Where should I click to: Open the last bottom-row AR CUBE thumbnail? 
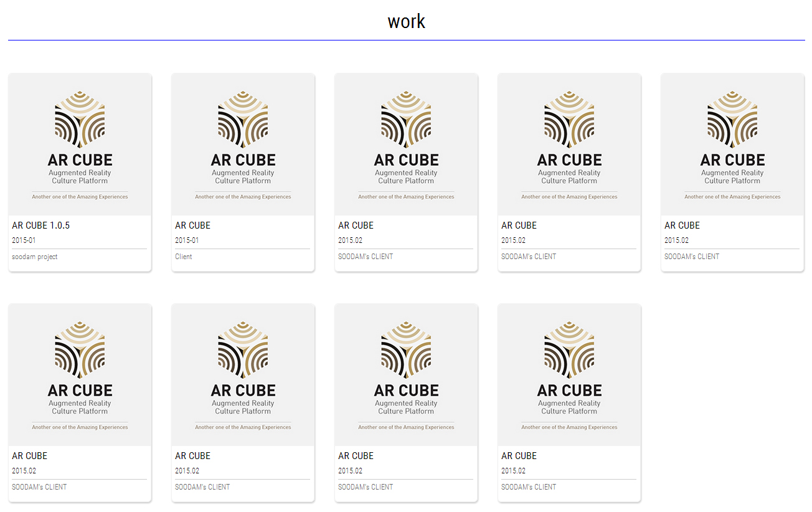[569, 375]
